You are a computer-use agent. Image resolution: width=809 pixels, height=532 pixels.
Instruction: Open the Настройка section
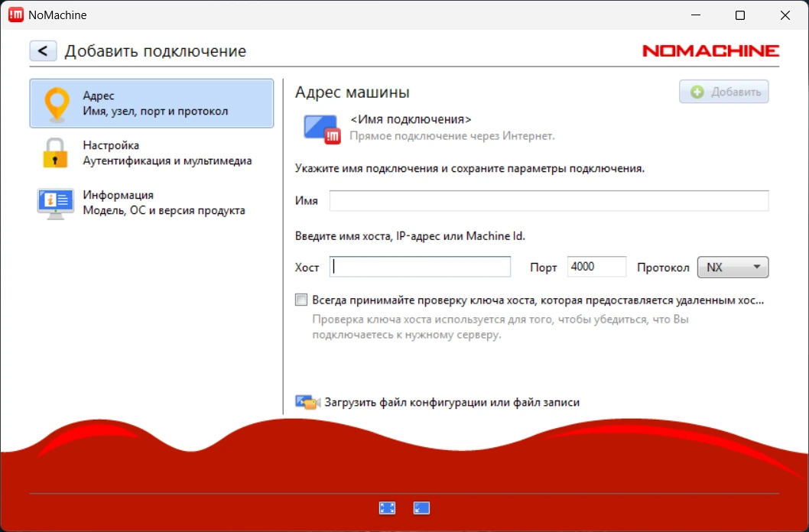pos(151,153)
